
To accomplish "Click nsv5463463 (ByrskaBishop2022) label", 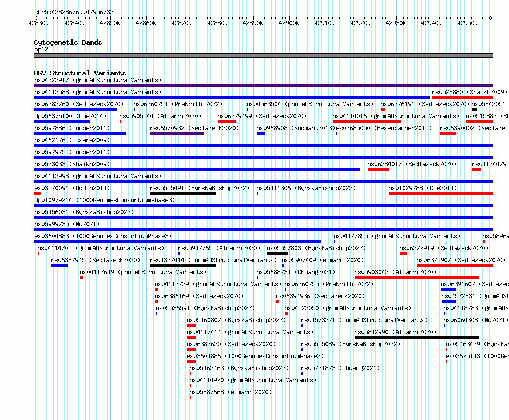I will pyautogui.click(x=239, y=368).
